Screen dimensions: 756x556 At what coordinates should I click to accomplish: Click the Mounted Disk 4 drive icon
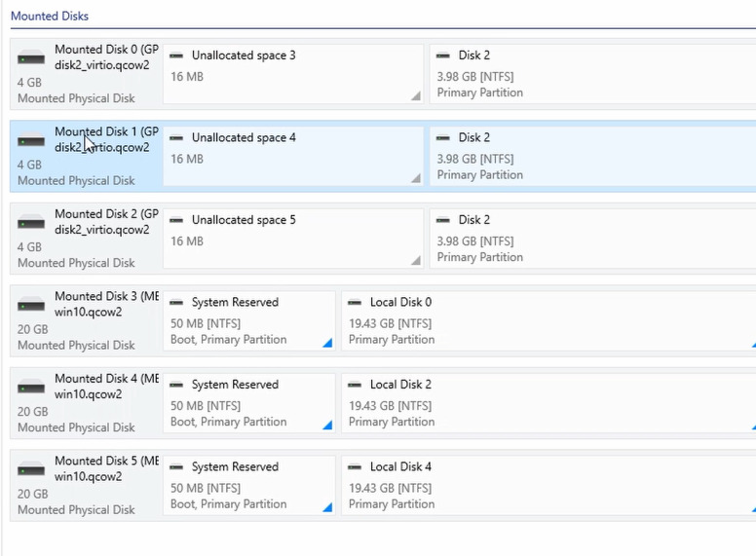click(x=31, y=388)
